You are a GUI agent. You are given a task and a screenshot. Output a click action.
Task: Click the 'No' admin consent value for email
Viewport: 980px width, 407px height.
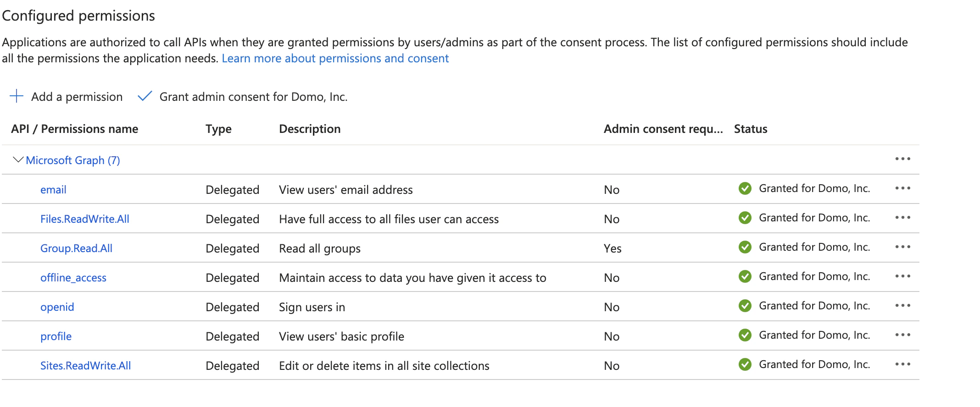[612, 190]
